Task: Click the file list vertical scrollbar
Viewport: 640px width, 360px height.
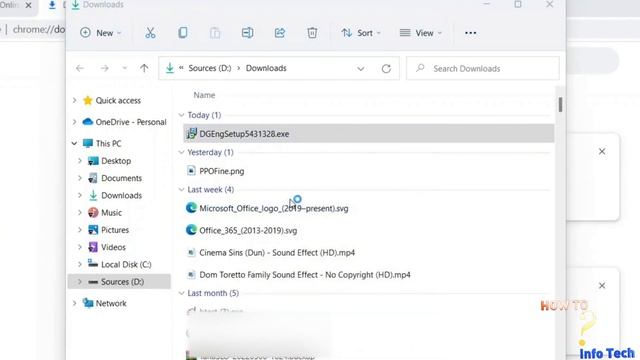Action: [560, 104]
